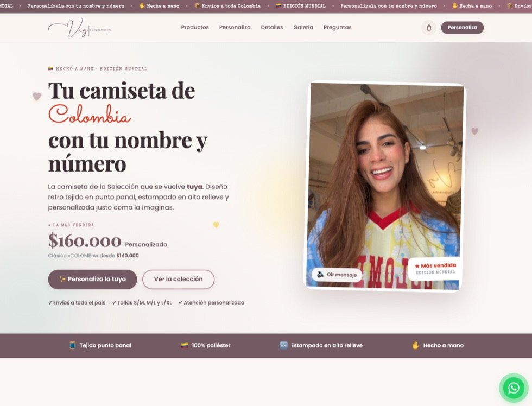Image resolution: width=532 pixels, height=406 pixels.
Task: Click the red Colombia script heading
Action: pyautogui.click(x=90, y=115)
